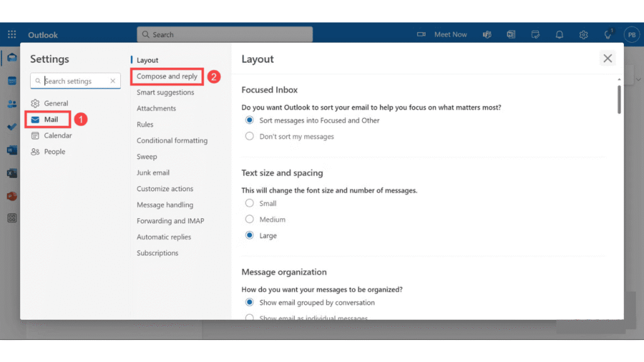Open Junk email settings

[153, 172]
